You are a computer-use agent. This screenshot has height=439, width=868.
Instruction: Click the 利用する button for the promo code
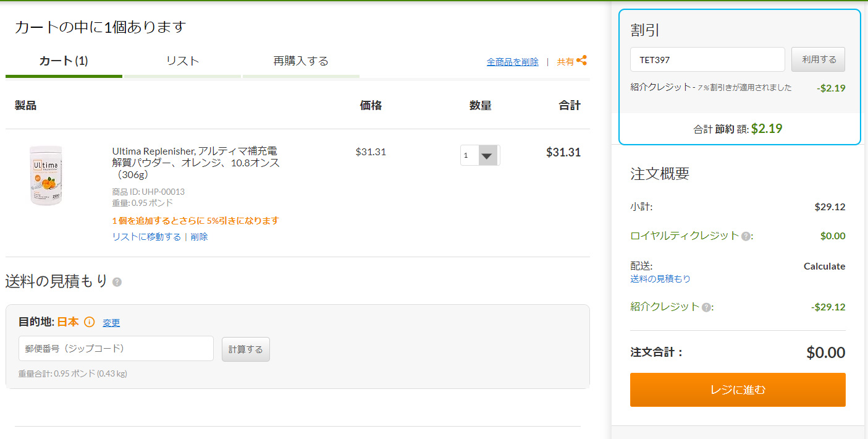[x=819, y=59]
